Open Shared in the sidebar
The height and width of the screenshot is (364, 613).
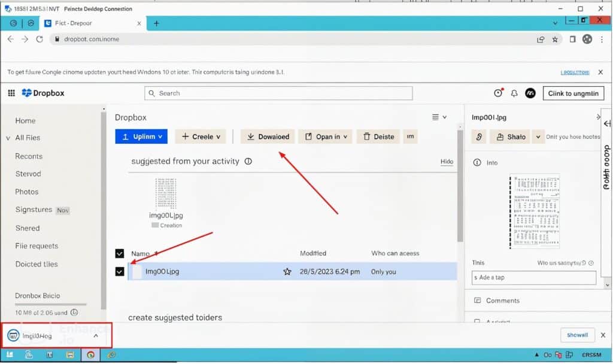click(28, 228)
